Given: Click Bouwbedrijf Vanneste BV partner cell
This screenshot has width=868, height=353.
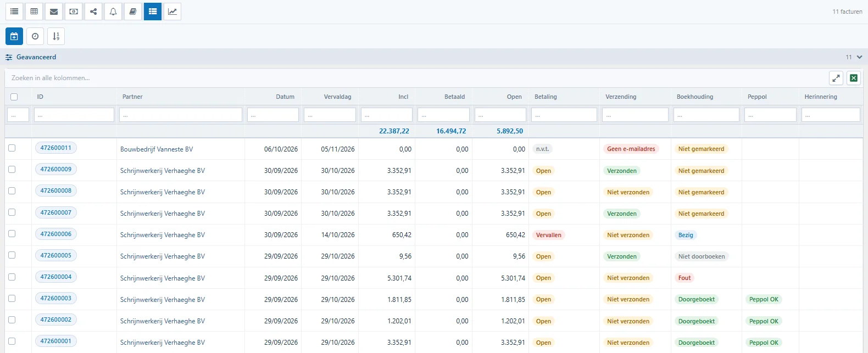Looking at the screenshot, I should click(x=157, y=149).
